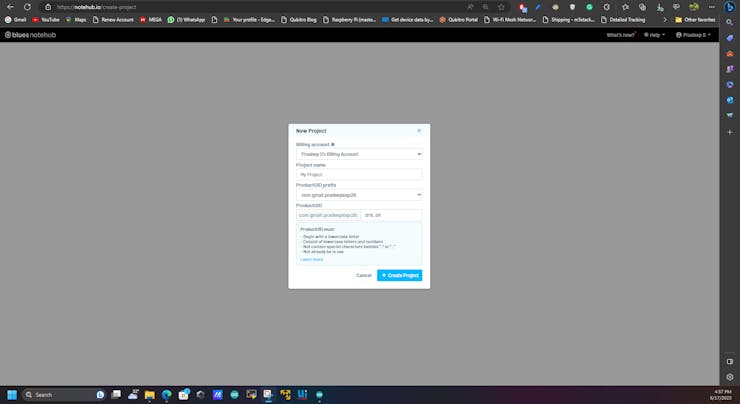
Task: Open Gmail bookmark
Action: pyautogui.click(x=16, y=20)
